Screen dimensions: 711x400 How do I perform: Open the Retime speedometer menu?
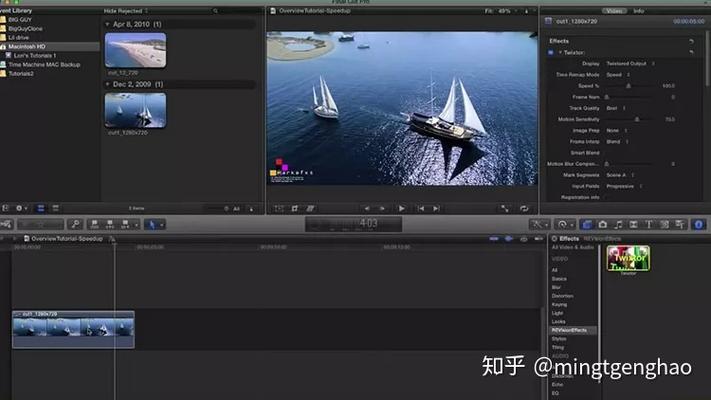click(565, 224)
